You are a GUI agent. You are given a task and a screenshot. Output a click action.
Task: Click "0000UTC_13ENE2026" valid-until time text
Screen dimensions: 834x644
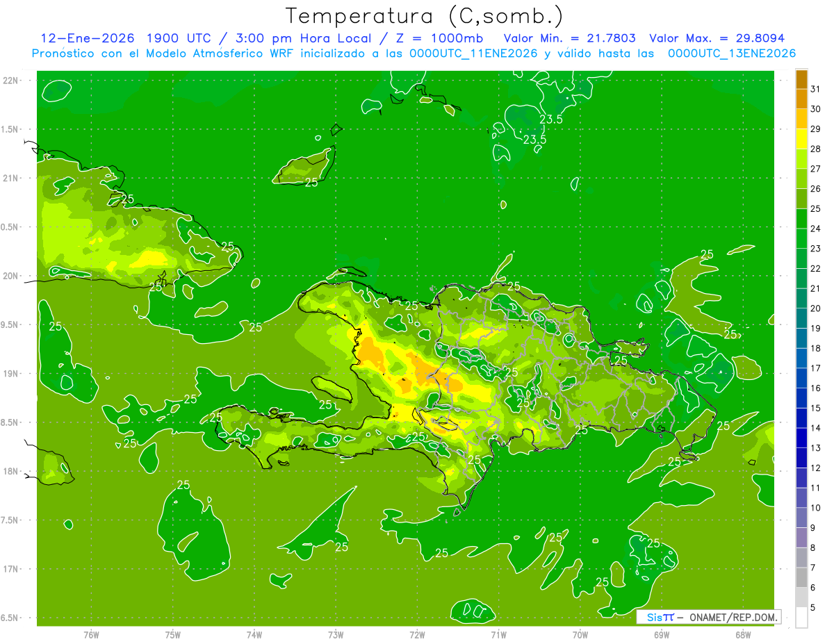[x=732, y=53]
